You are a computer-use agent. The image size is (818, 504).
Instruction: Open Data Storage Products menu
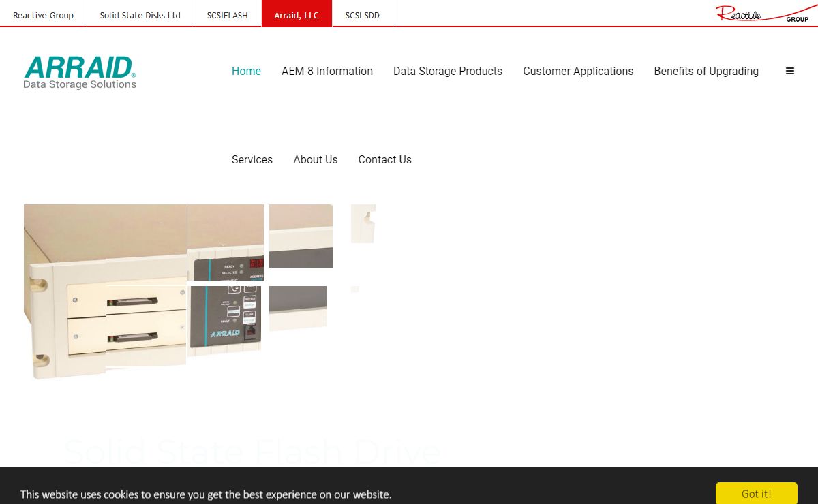tap(448, 71)
